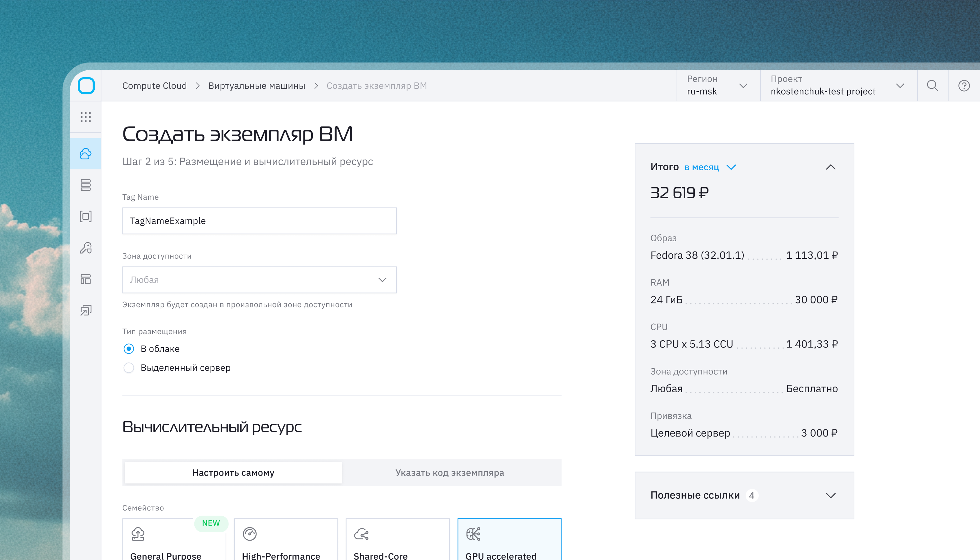Screen dimensions: 980x560
Task: Select the Compute Cloud sidebar icon
Action: [x=86, y=154]
